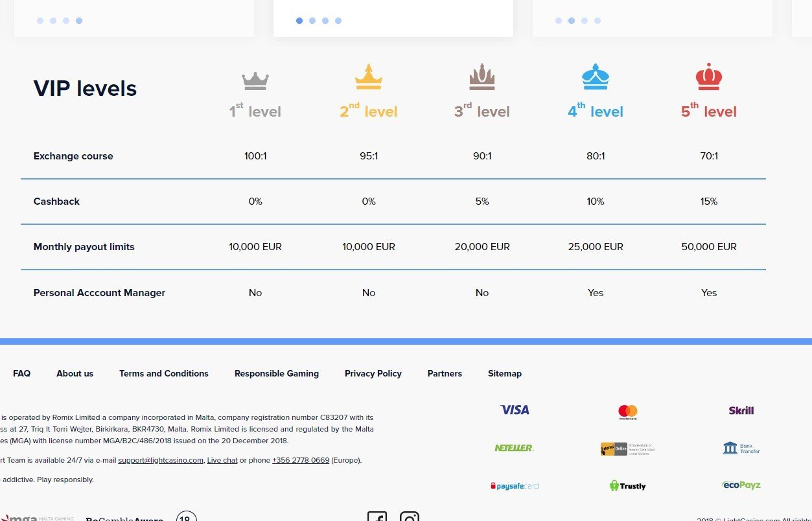Select fourth carousel dot in left card
This screenshot has width=812, height=521.
pyautogui.click(x=79, y=21)
